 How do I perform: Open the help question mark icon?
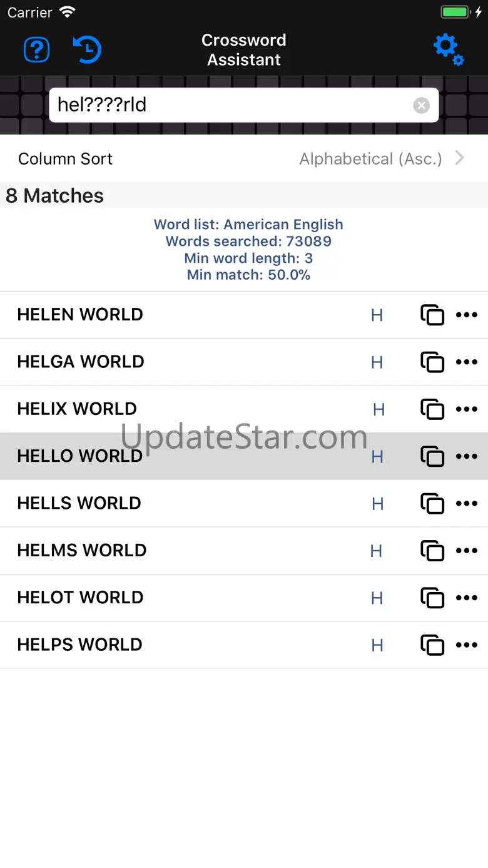37,49
